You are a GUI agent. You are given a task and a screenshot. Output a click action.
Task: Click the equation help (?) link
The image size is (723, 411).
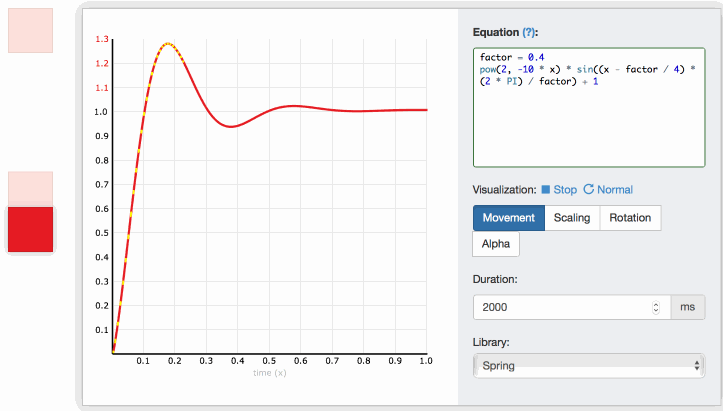pos(529,32)
